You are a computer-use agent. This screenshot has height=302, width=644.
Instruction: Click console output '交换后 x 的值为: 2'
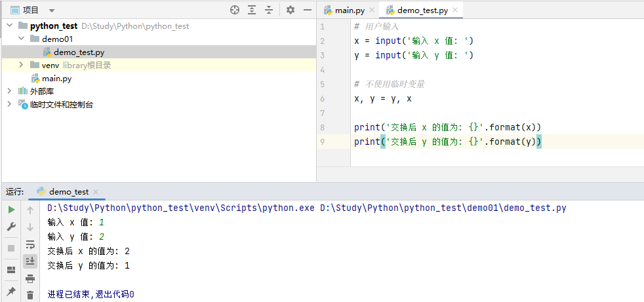click(89, 251)
